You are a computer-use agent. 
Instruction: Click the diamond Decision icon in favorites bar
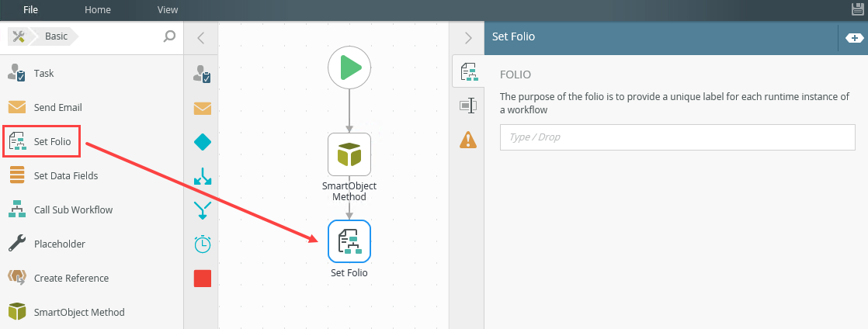[x=202, y=142]
